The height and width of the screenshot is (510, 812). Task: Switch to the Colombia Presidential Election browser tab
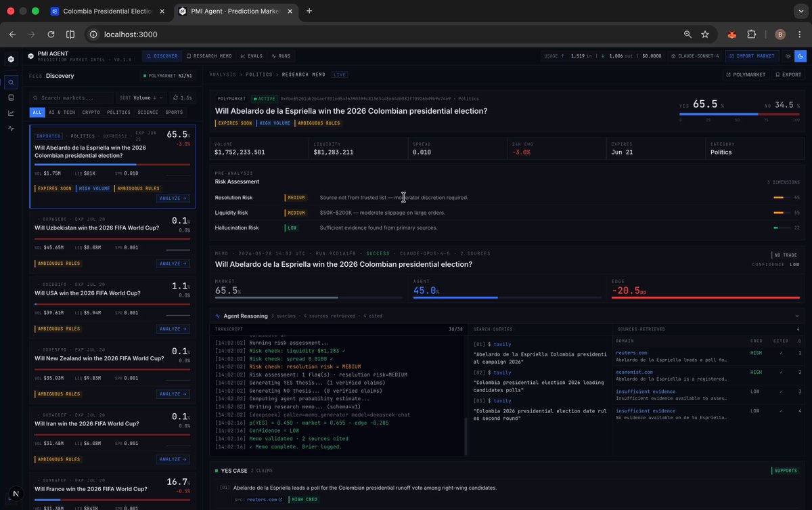point(108,11)
